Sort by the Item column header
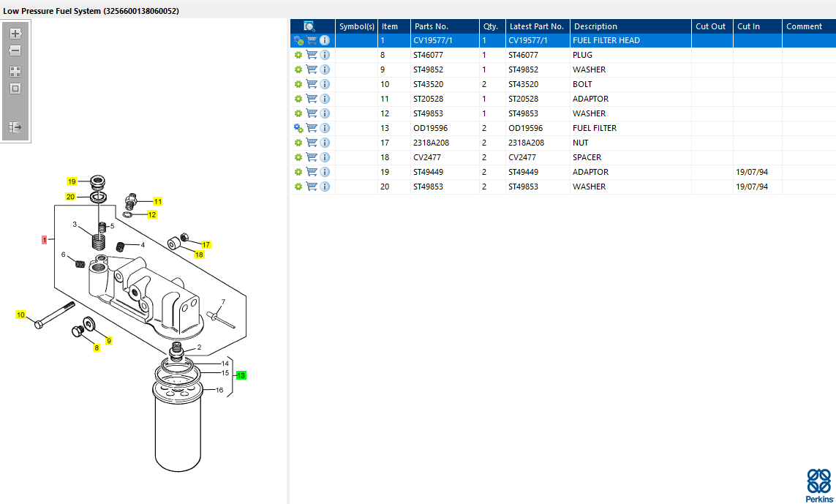Screen dimensions: 836x504 point(394,26)
